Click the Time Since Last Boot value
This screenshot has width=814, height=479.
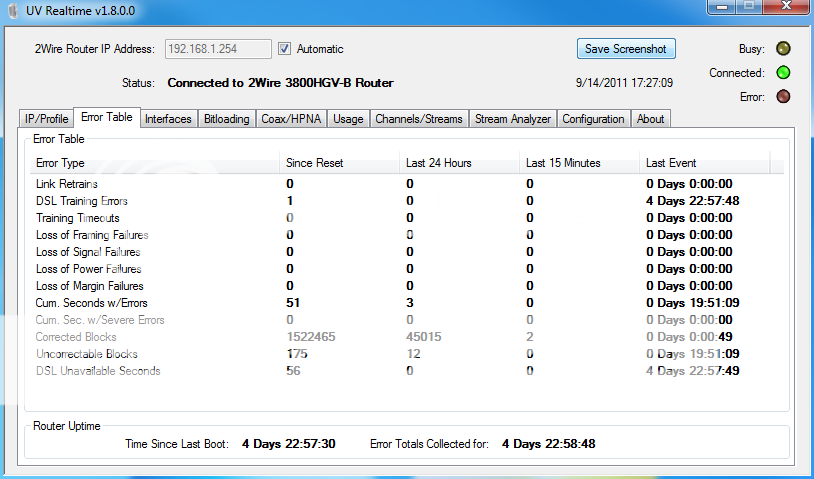[289, 444]
